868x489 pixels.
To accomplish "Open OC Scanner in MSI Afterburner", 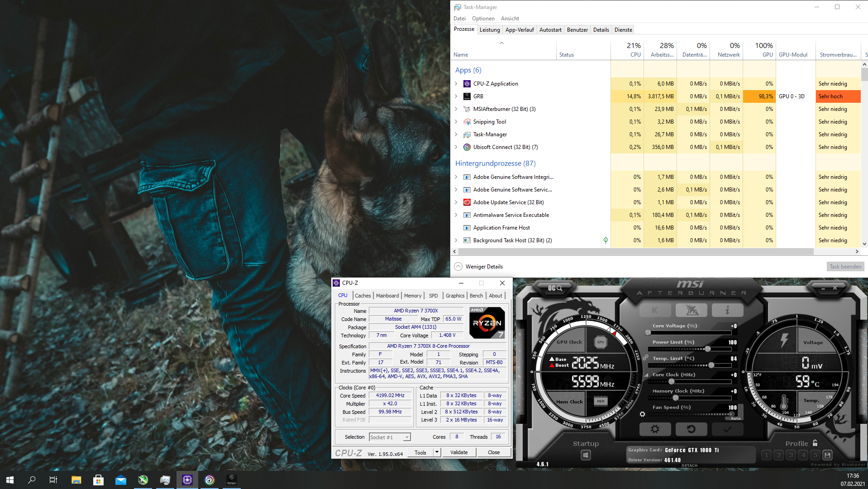I will [x=555, y=288].
